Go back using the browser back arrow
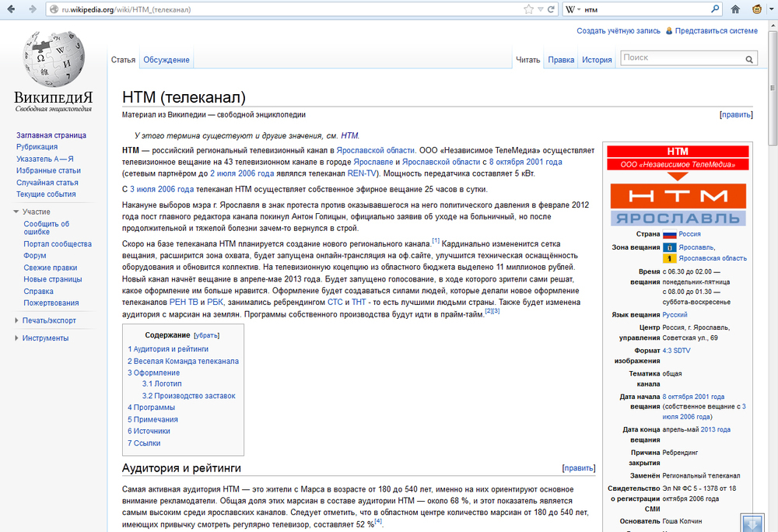Image resolution: width=778 pixels, height=532 pixels. point(11,9)
